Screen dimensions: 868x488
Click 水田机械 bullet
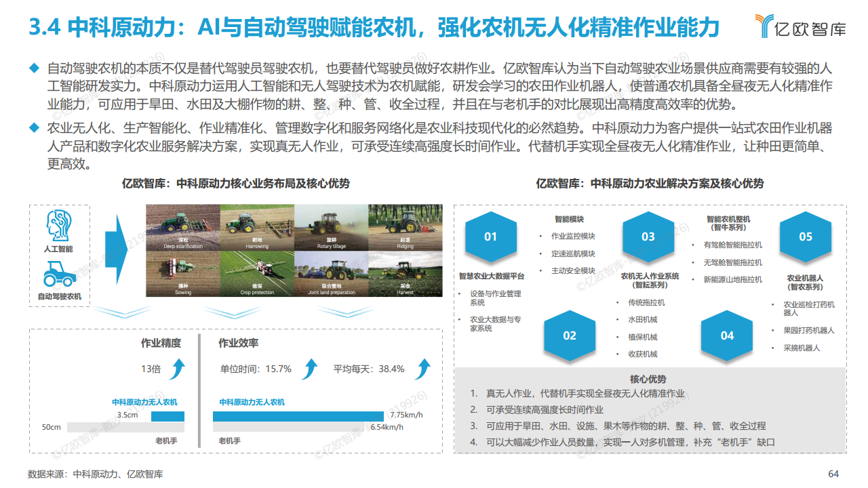pos(642,319)
